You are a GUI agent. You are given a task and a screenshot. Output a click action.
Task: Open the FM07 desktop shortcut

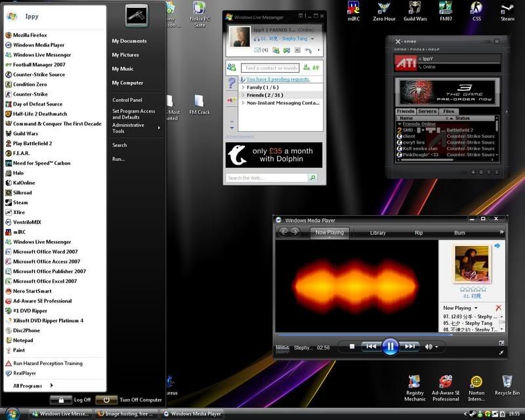pos(446,11)
